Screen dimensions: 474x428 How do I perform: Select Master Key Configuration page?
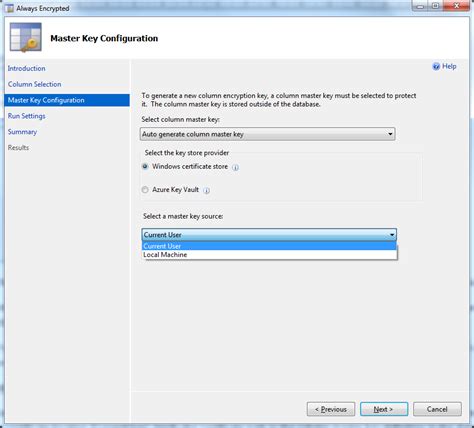point(67,100)
